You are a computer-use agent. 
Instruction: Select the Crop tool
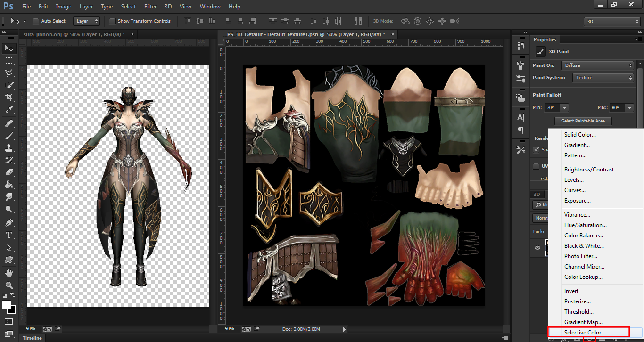tap(9, 98)
